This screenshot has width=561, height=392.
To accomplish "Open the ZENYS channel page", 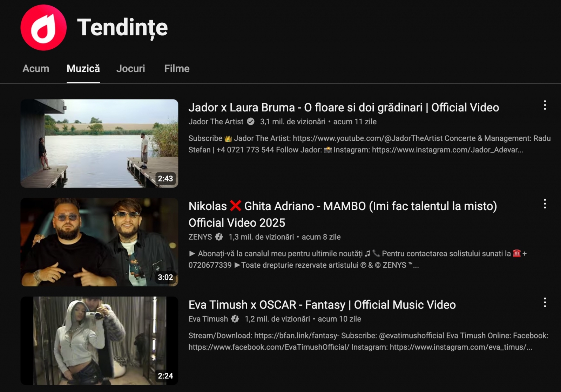I will pyautogui.click(x=200, y=237).
